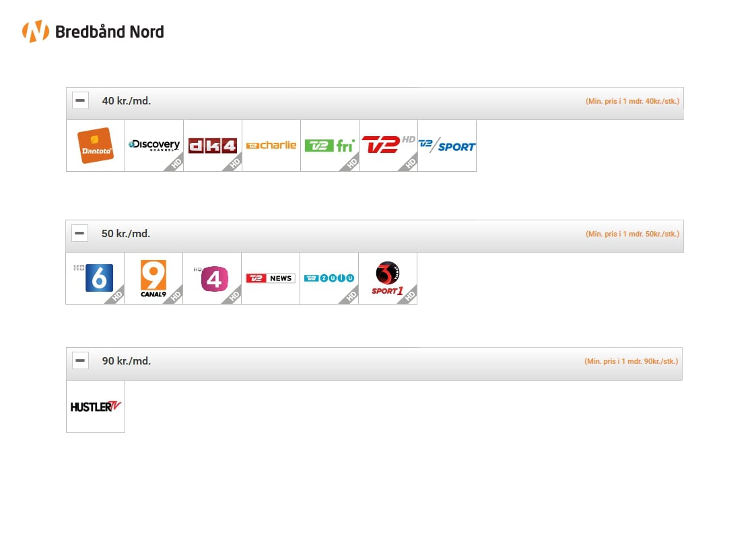756x535 pixels.
Task: Open the Bredbånd Nord home logo
Action: (x=93, y=32)
